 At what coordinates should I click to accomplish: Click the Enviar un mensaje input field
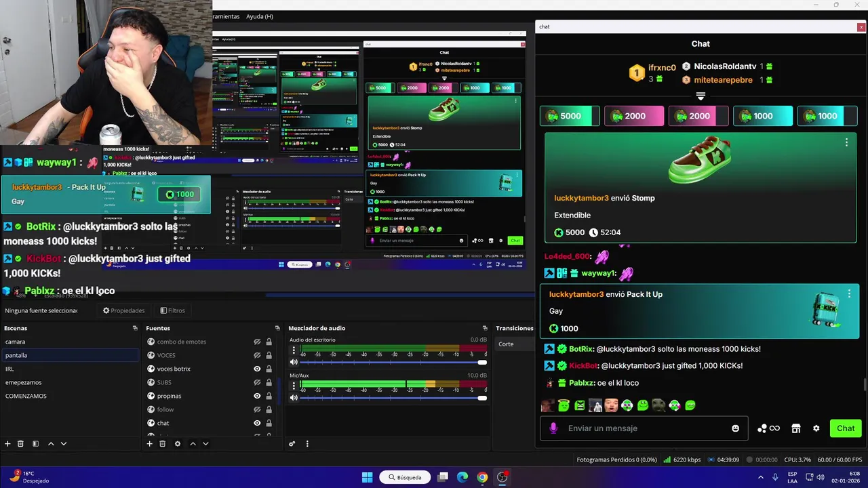[644, 428]
